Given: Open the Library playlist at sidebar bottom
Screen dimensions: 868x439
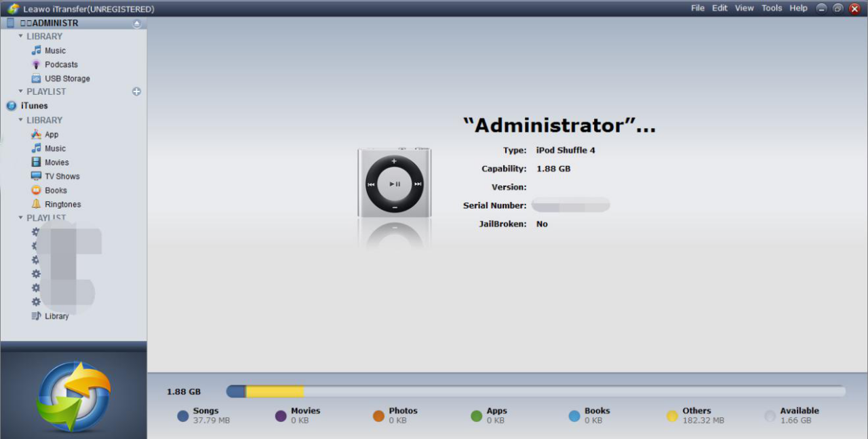Looking at the screenshot, I should 57,316.
